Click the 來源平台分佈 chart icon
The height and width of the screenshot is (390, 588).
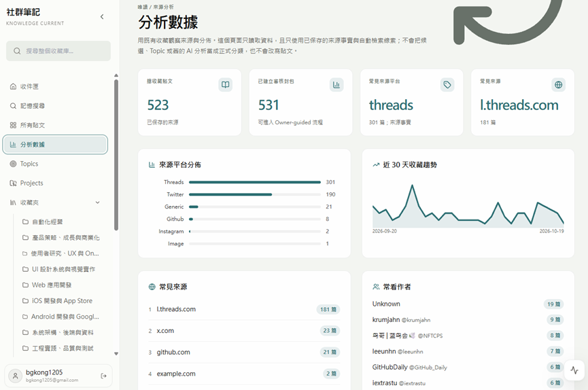[x=152, y=165]
